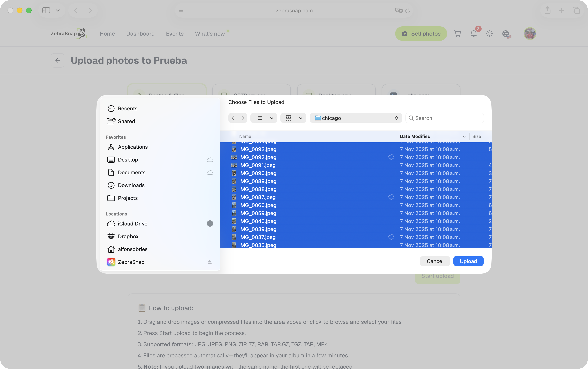Click the Sell photos button
Viewport: 588px width, 369px height.
click(421, 34)
